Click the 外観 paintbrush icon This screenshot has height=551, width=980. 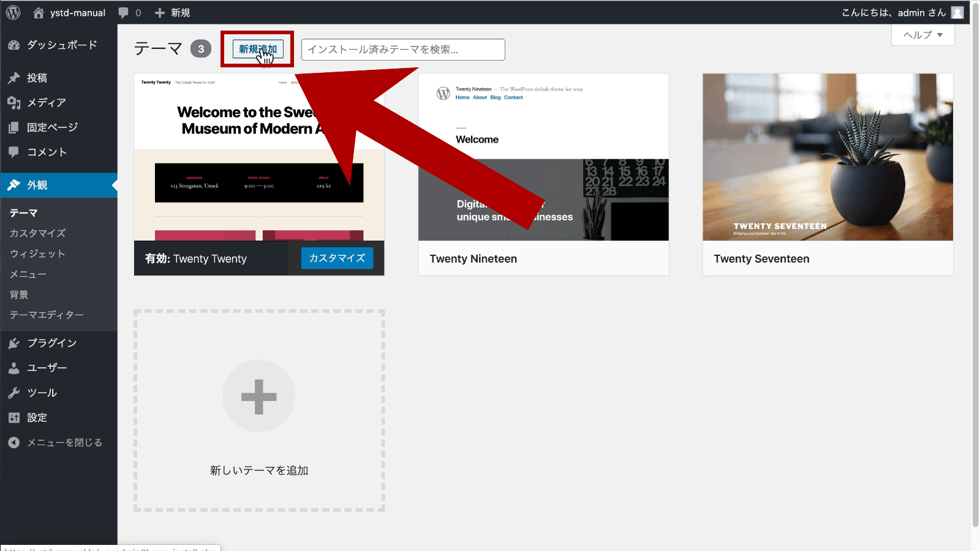(14, 185)
